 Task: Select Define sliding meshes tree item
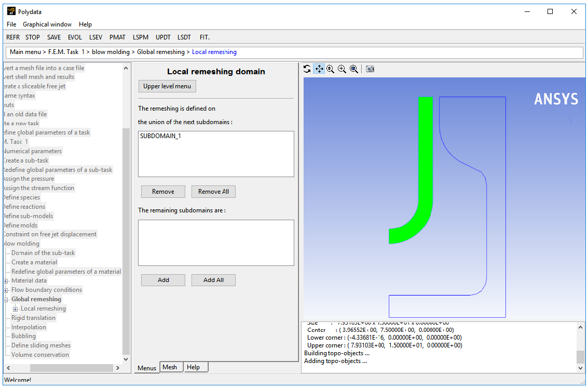[x=41, y=345]
